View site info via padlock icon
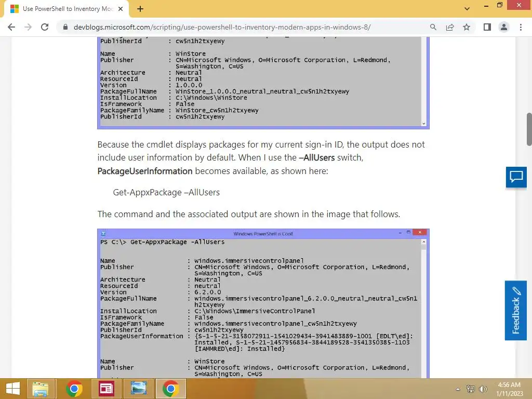Image resolution: width=532 pixels, height=399 pixels. coord(65,27)
